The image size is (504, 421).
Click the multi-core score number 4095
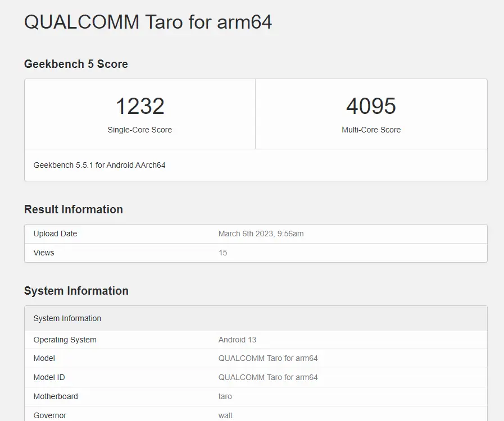click(x=371, y=106)
